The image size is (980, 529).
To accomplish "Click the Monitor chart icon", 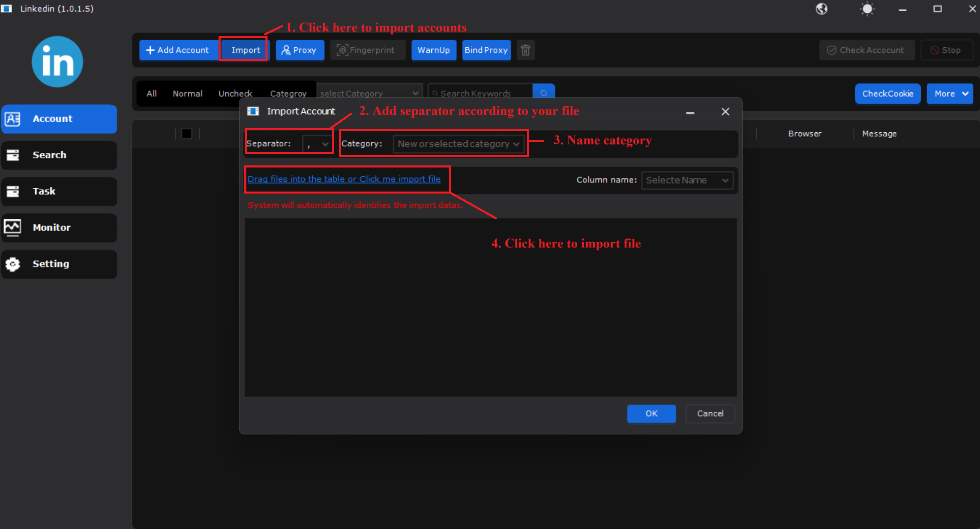I will click(12, 227).
